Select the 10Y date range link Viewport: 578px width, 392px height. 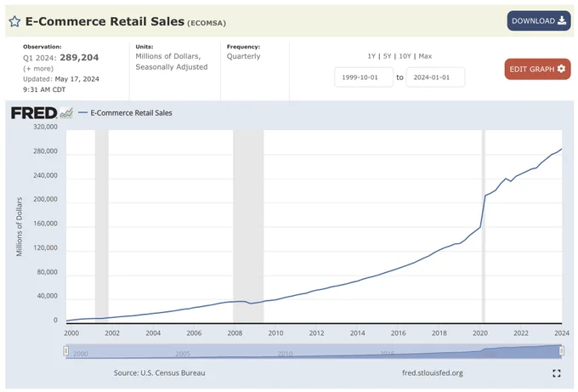click(x=405, y=56)
